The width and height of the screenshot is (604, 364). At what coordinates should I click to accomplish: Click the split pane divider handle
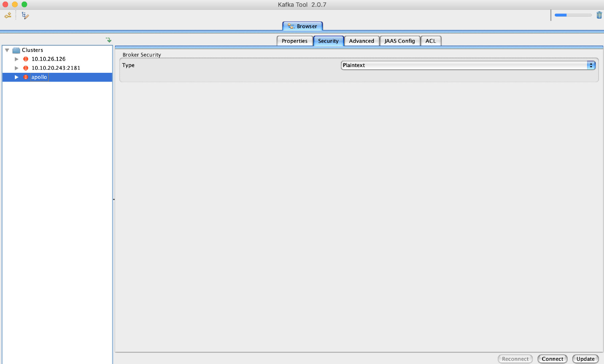[x=114, y=200]
